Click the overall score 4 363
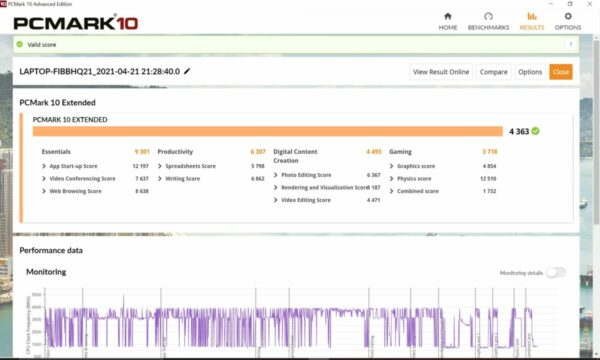Viewport: 600px width, 360px height. (x=519, y=131)
